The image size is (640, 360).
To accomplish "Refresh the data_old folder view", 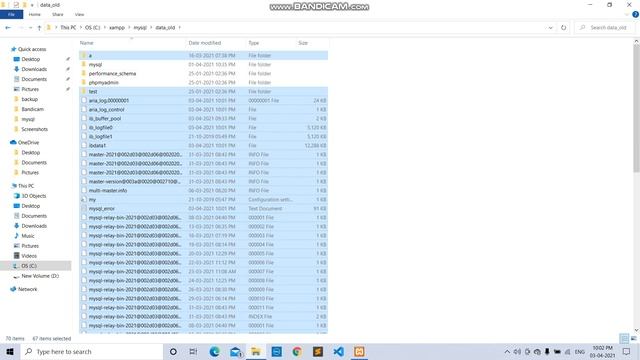I will [x=564, y=28].
